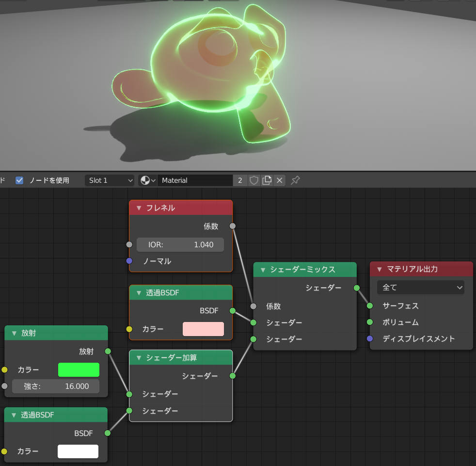
Task: Collapse the シェーダーミックス node
Action: (263, 270)
